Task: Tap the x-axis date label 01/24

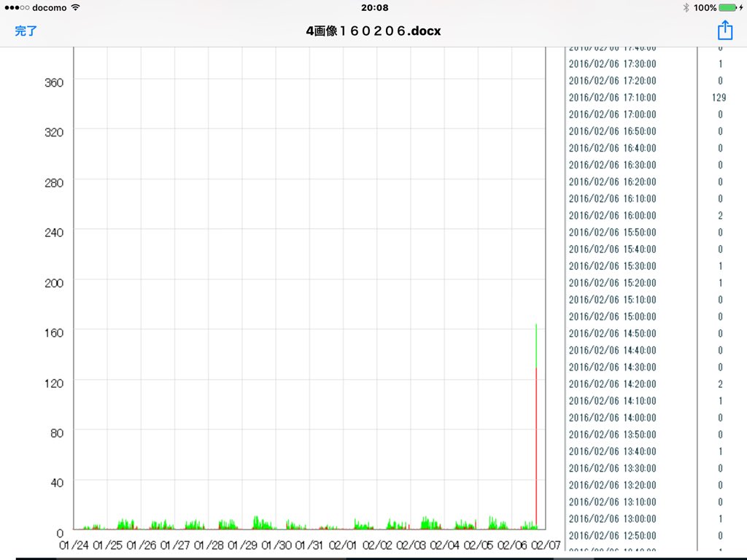Action: tap(74, 545)
